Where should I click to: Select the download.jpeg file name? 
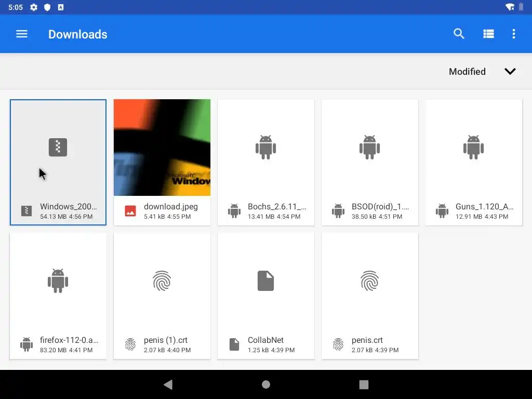170,207
